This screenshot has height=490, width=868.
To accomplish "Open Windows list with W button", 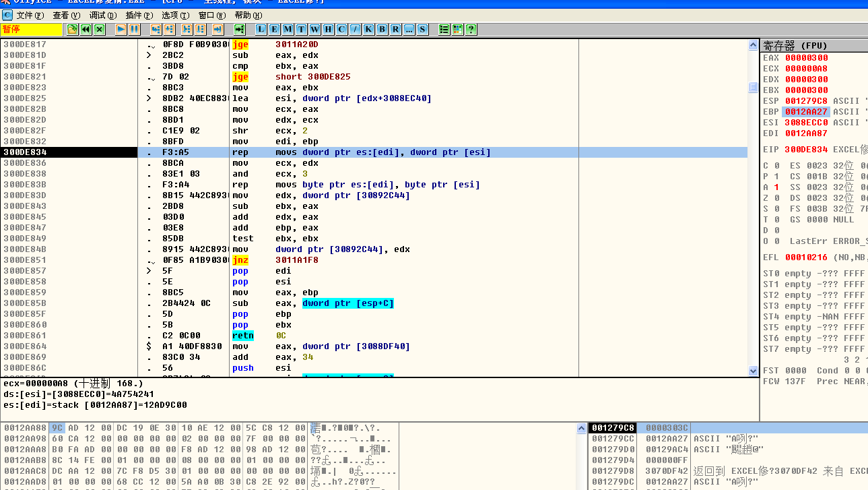I will 314,29.
